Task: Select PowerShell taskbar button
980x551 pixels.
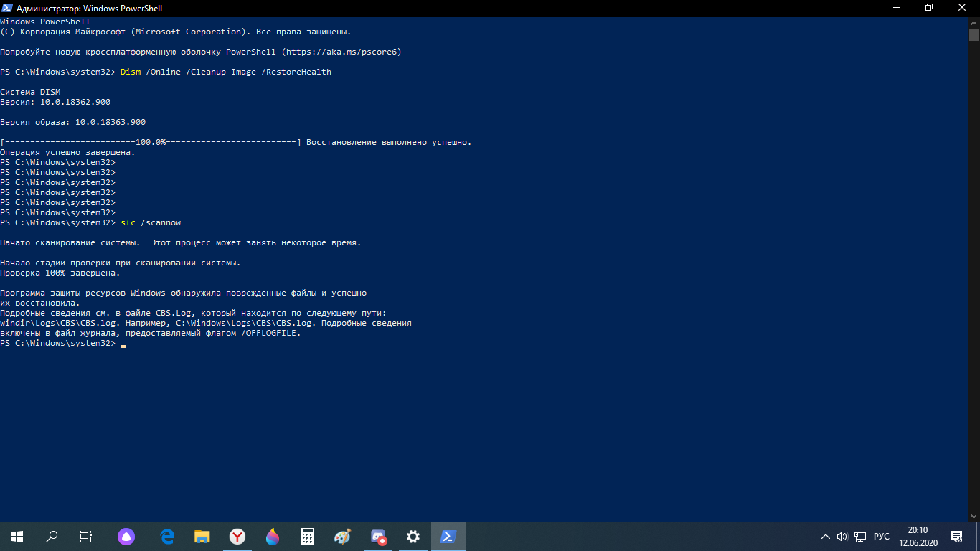Action: point(448,536)
